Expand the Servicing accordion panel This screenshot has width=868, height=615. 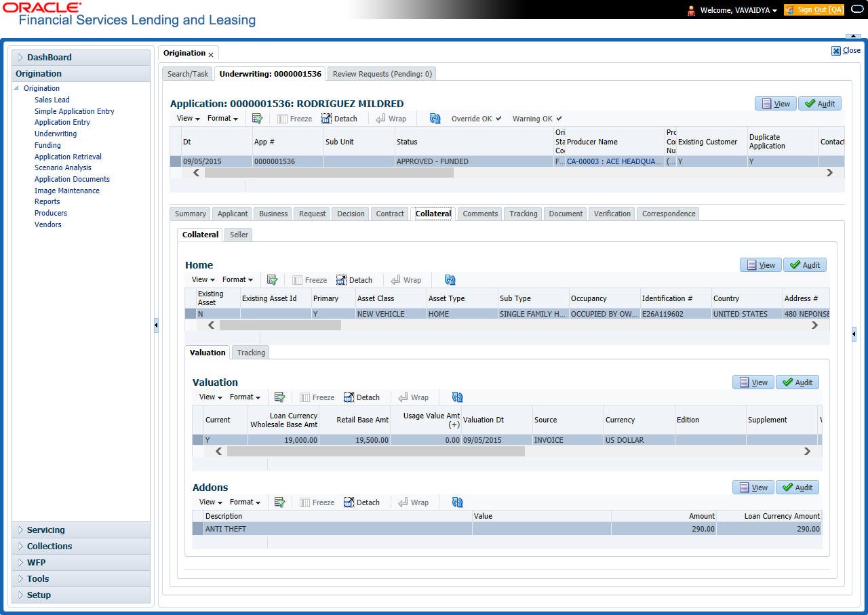click(81, 530)
